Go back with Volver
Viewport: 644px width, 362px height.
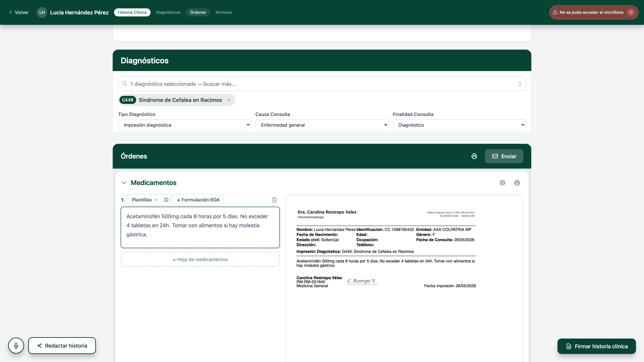click(19, 12)
